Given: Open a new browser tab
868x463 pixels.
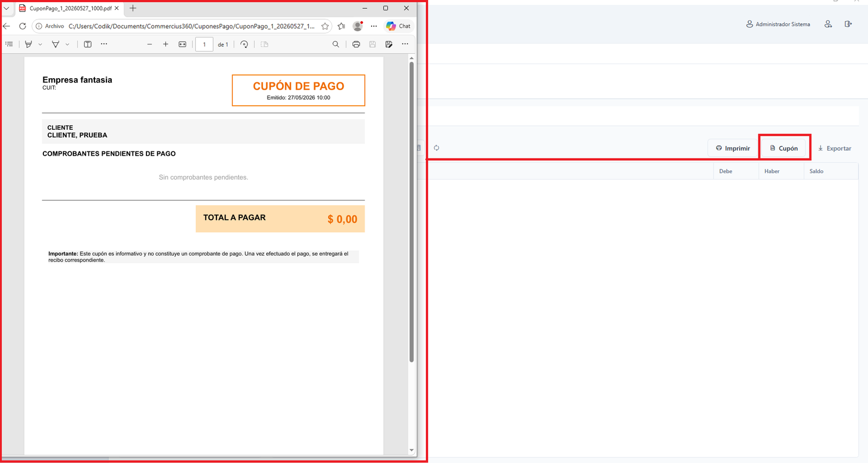Looking at the screenshot, I should pyautogui.click(x=133, y=8).
